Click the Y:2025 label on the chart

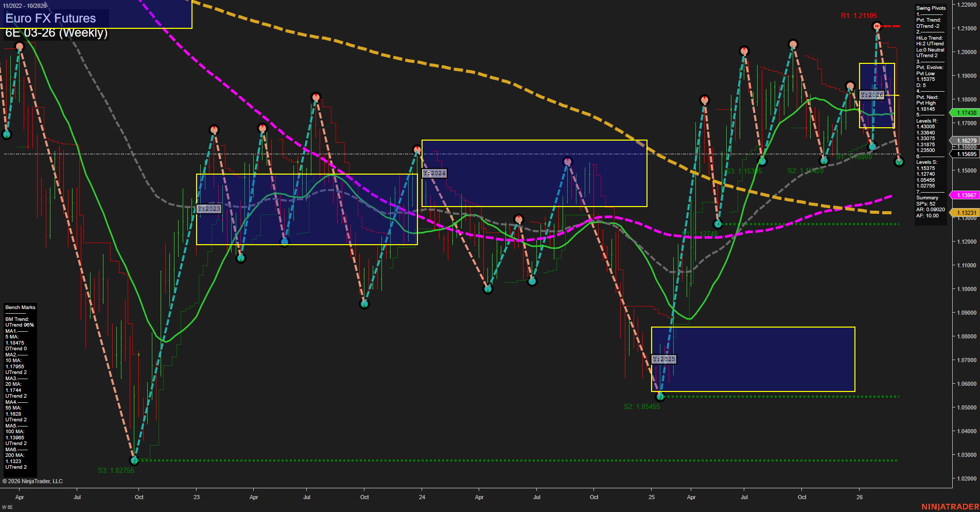[664, 359]
